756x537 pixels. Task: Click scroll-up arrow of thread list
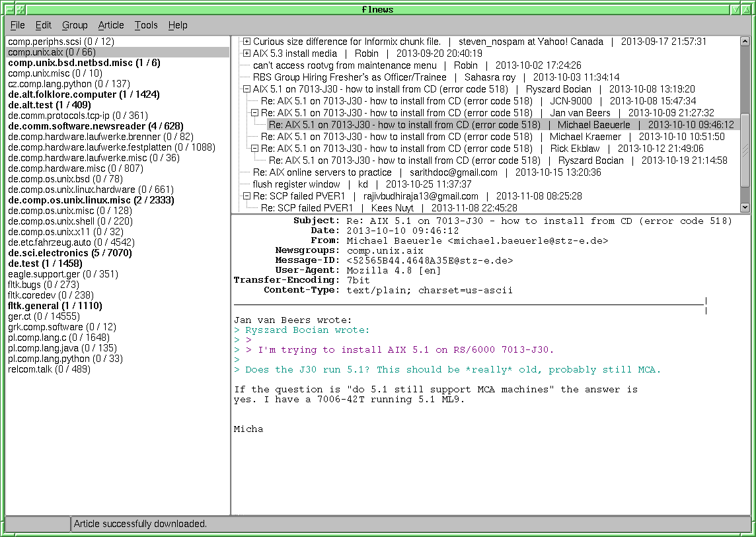coord(745,42)
